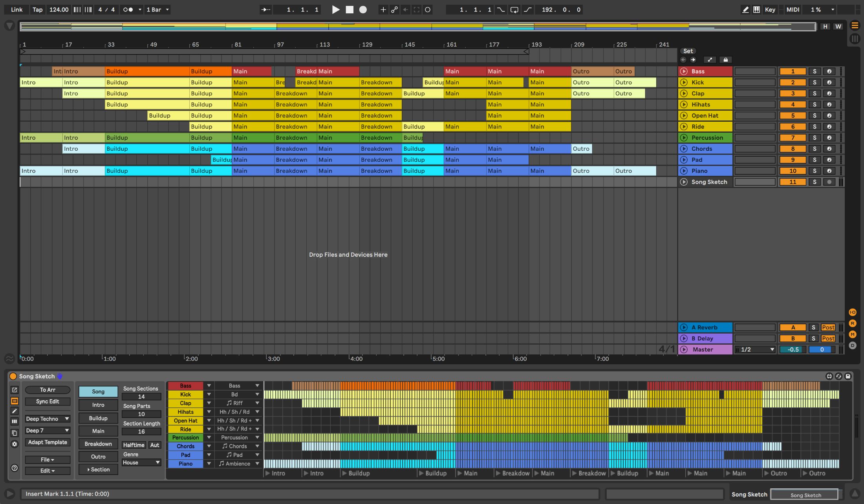Click the lock icon under Set
The image size is (864, 504).
725,60
